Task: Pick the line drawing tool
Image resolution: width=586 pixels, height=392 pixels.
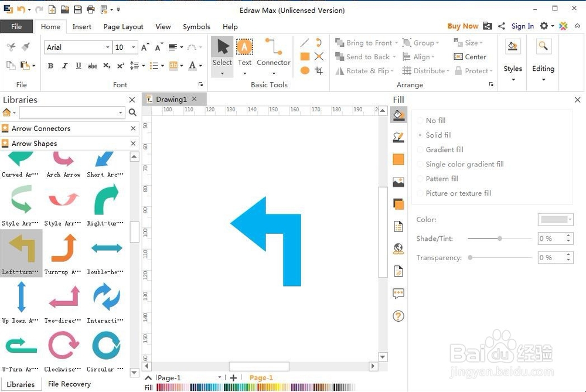Action: tap(305, 43)
